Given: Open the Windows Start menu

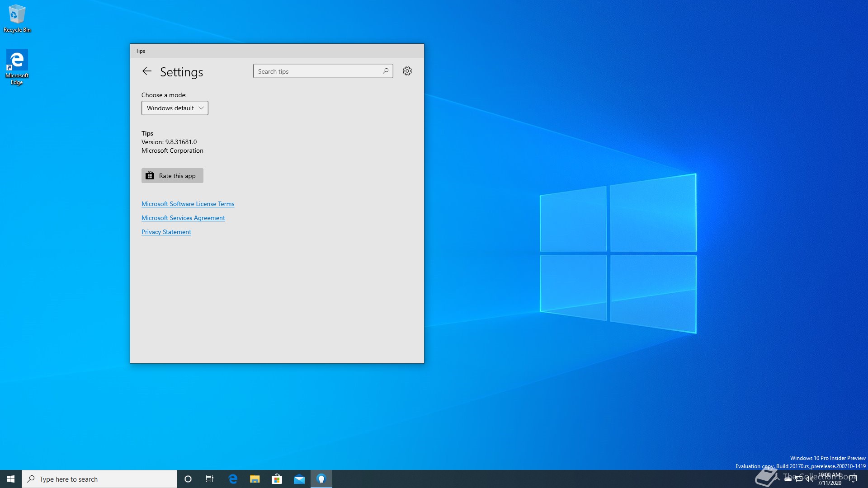Looking at the screenshot, I should pos(11,479).
